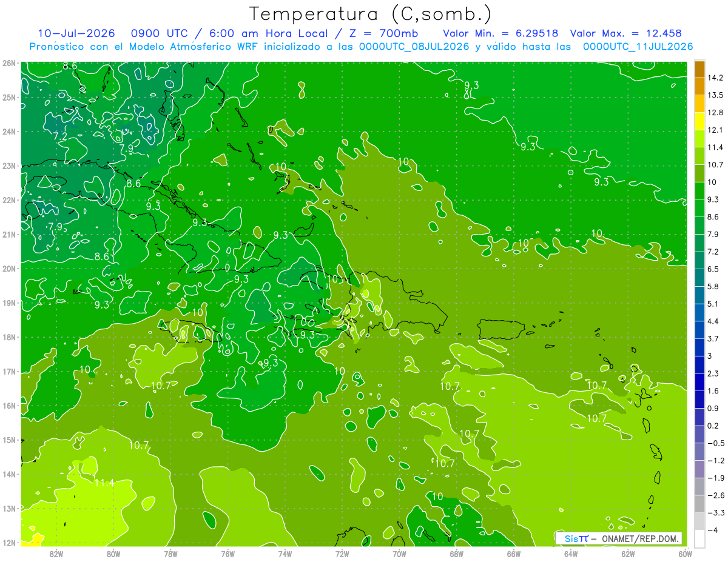Click 'Valor Min. = 6.29518' text
The width and height of the screenshot is (728, 562).
(500, 33)
